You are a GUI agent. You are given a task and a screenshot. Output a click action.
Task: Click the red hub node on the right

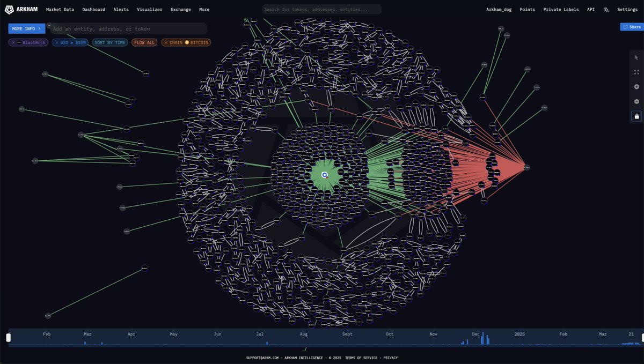pyautogui.click(x=526, y=168)
